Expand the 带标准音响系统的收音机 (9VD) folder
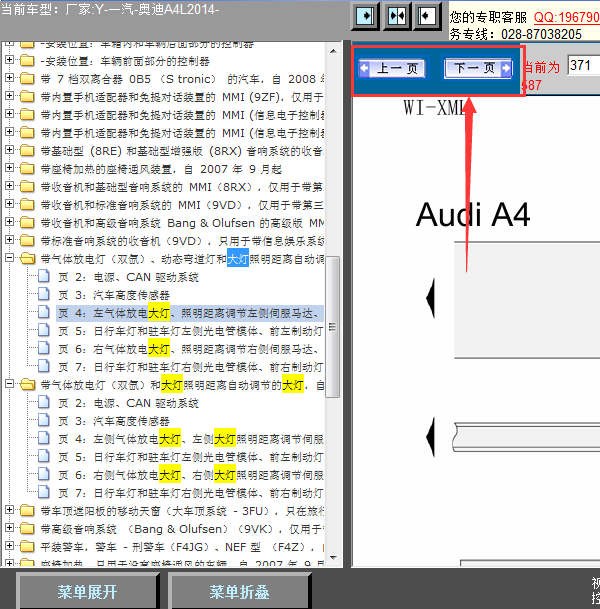 pos(9,240)
